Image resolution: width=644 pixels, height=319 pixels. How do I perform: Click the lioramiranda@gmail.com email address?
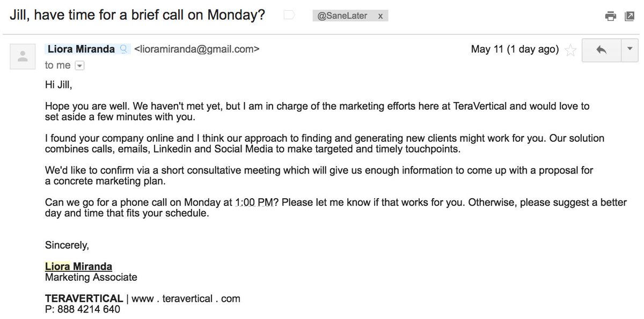[x=196, y=49]
